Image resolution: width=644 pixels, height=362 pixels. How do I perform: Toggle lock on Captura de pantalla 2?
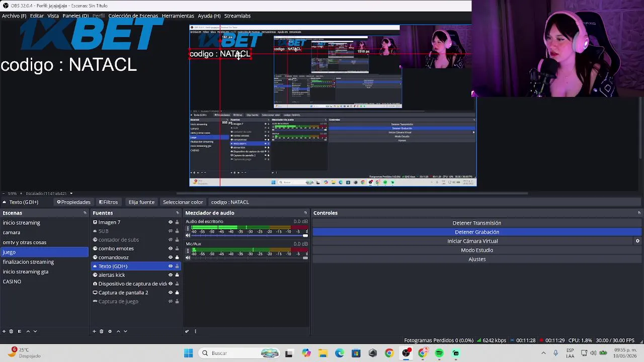[x=177, y=293]
